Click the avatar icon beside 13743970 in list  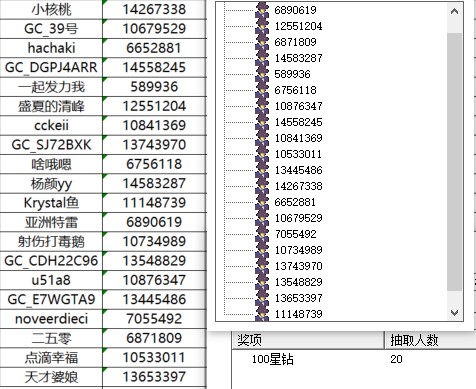[262, 266]
